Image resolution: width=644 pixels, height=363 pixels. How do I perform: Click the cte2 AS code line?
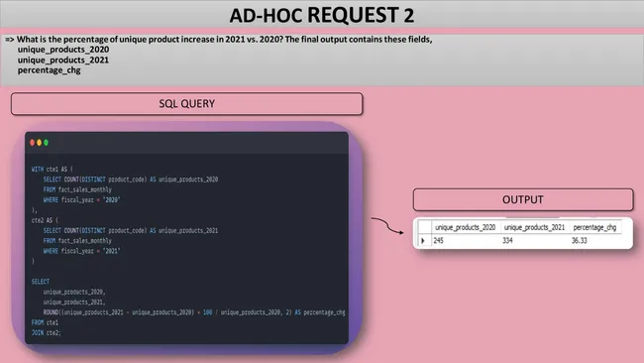[45, 220]
